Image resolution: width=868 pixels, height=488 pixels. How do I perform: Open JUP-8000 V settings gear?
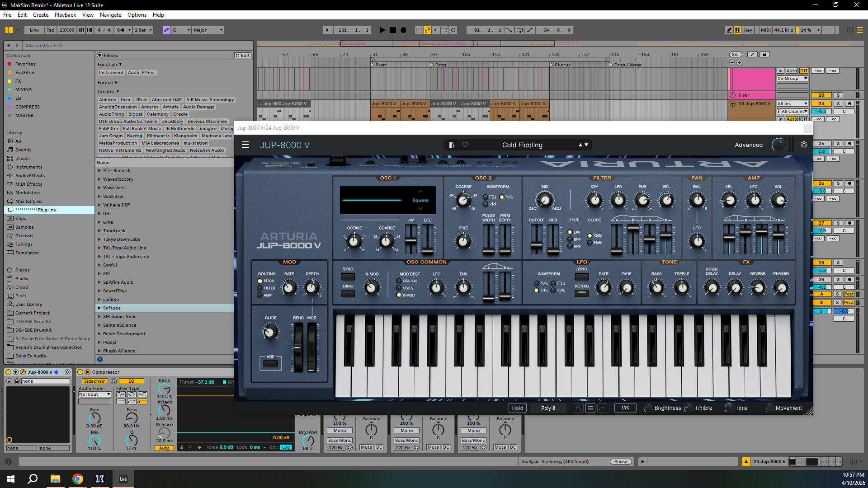tap(803, 145)
